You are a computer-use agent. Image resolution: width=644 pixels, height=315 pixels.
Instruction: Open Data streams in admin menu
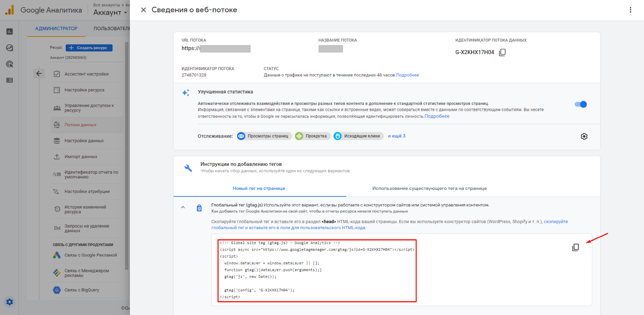coord(80,125)
